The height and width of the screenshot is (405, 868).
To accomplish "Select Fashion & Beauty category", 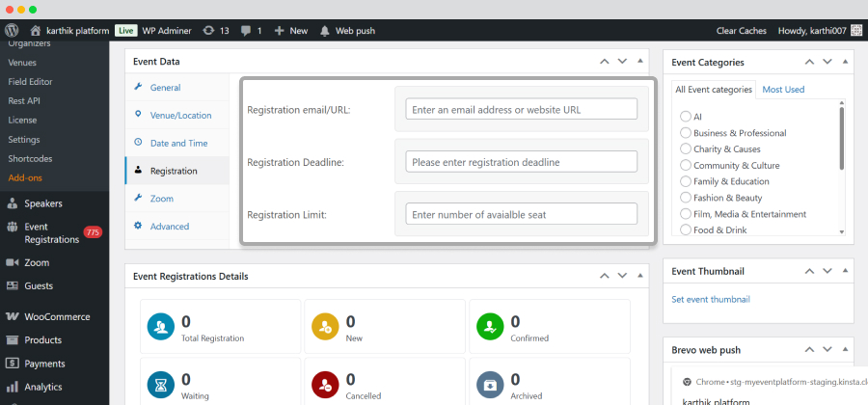I will 686,198.
